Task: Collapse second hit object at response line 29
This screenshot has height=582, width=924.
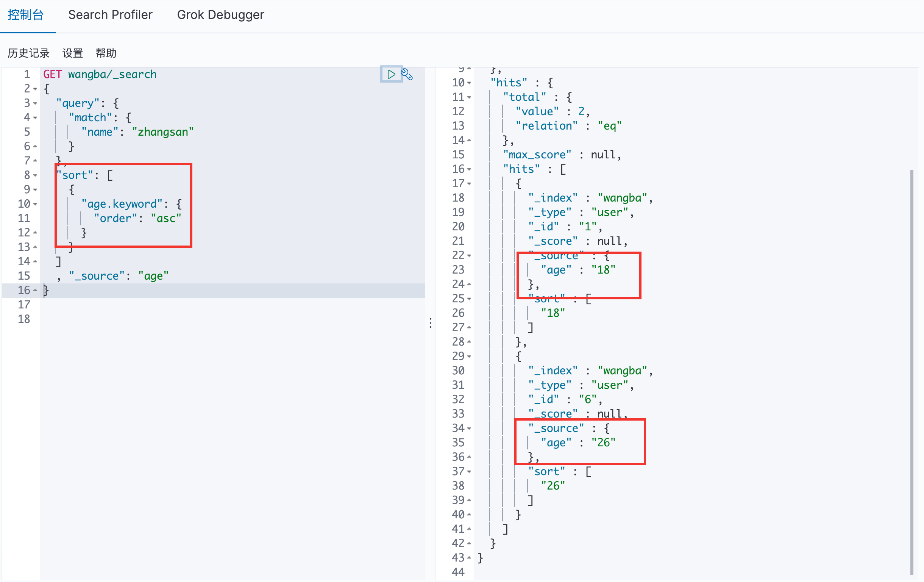Action: coord(469,357)
